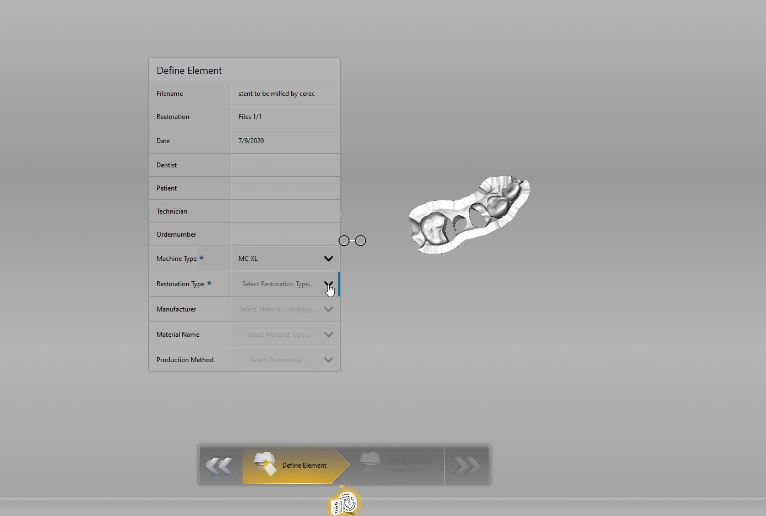Click the Dentist input field
The height and width of the screenshot is (516, 766).
pos(285,165)
